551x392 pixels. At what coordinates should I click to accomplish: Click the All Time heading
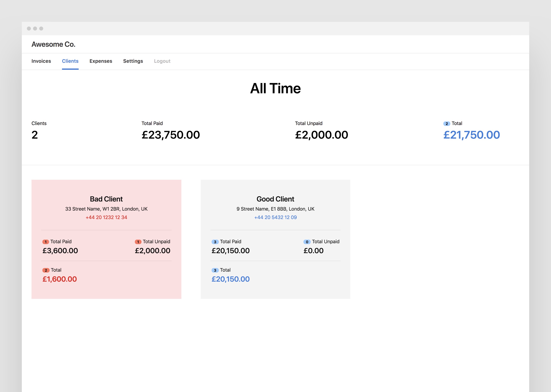tap(275, 88)
